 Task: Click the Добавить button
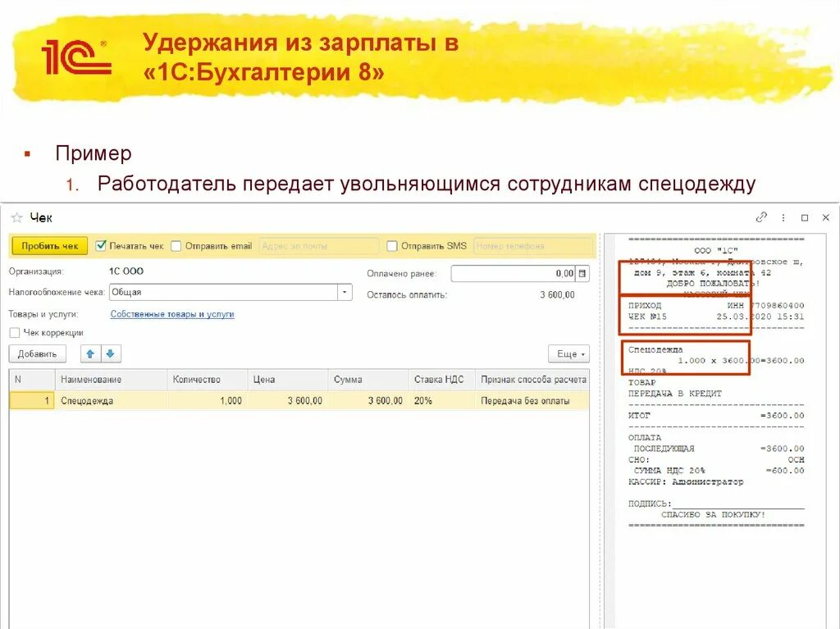(x=37, y=353)
